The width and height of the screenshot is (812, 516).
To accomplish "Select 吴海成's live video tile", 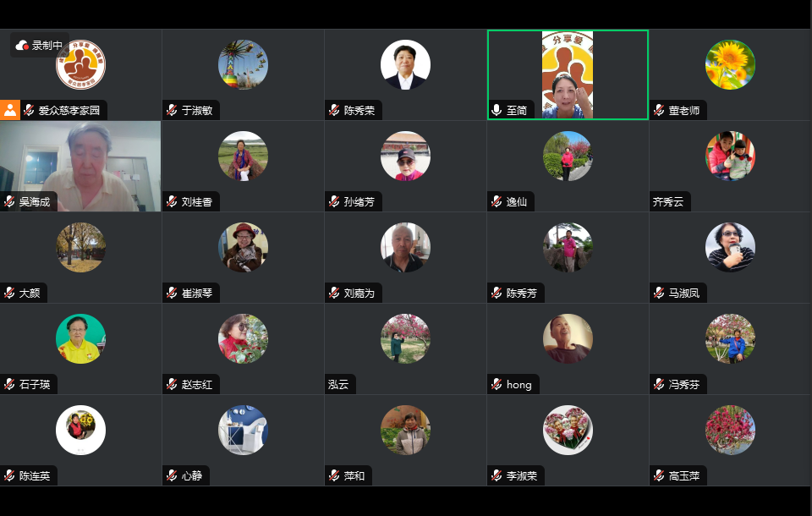I will tap(80, 167).
